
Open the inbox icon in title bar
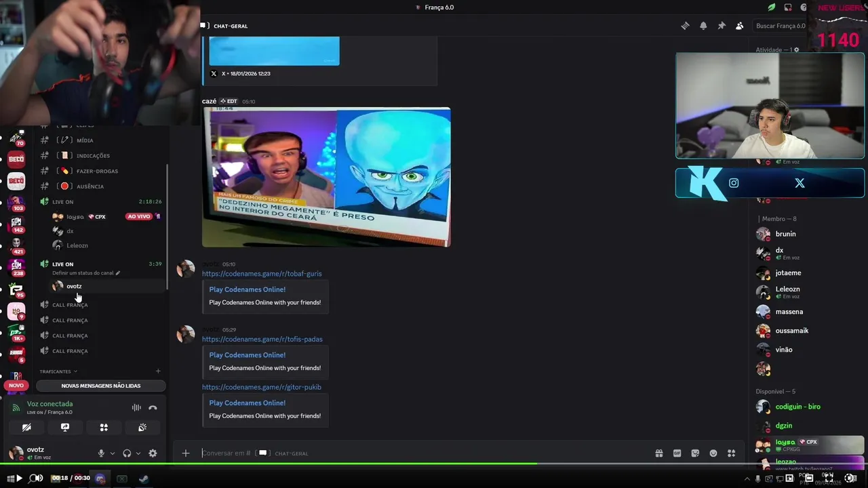788,7
